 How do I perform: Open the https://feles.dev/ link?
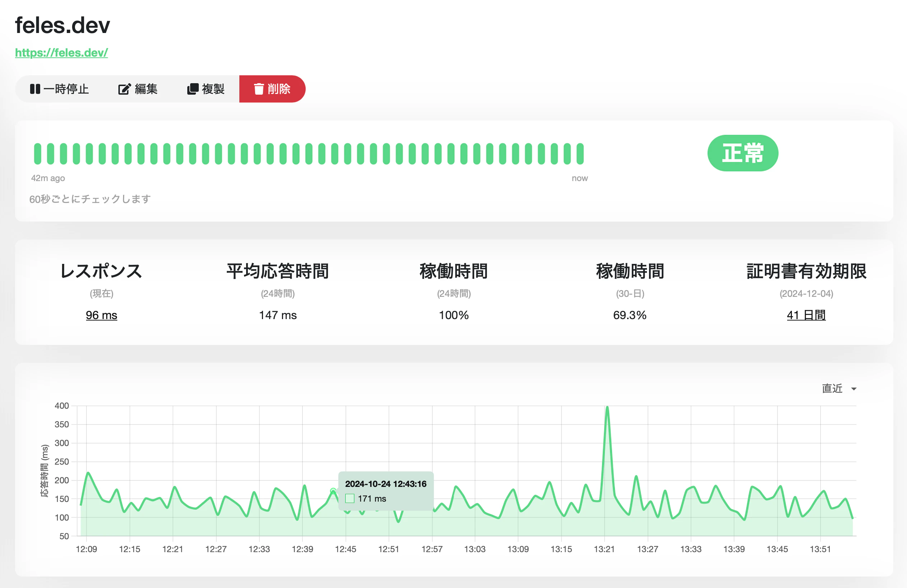pos(61,53)
